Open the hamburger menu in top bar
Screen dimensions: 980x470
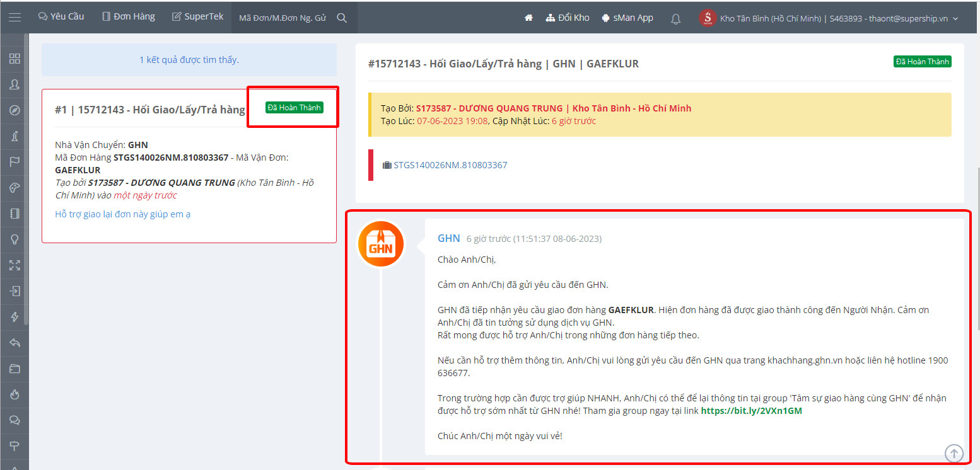pyautogui.click(x=15, y=18)
